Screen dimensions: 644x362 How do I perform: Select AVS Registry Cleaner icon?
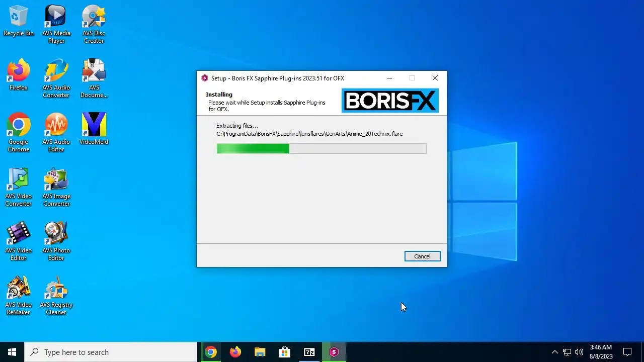(x=56, y=296)
